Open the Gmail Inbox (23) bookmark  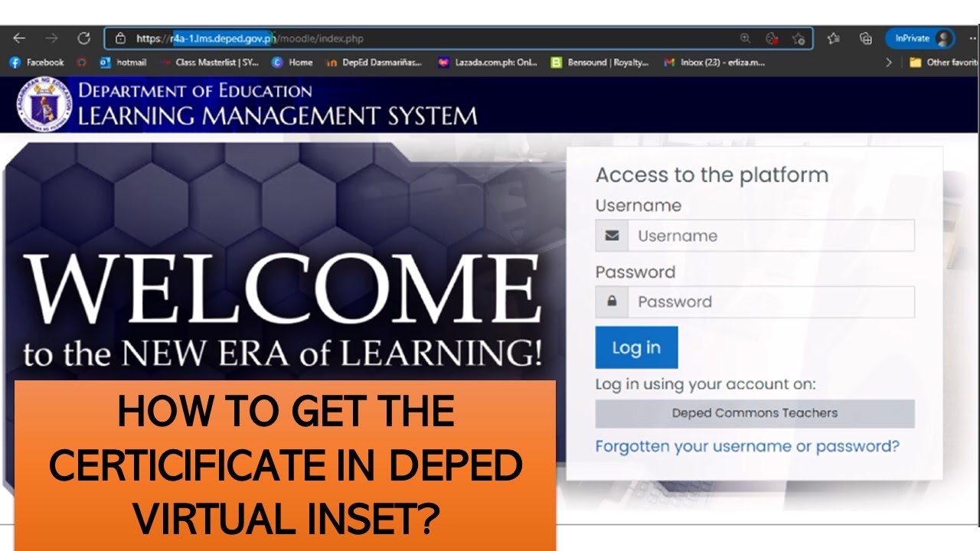[714, 63]
